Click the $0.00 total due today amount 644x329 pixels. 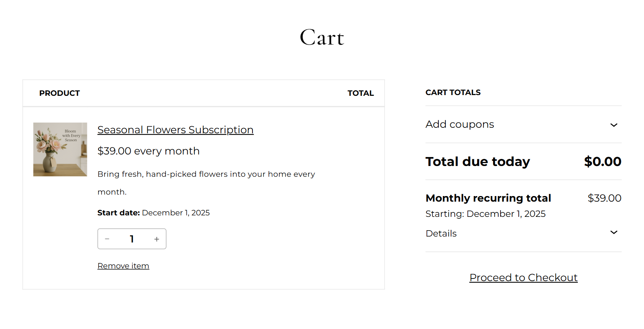[602, 162]
